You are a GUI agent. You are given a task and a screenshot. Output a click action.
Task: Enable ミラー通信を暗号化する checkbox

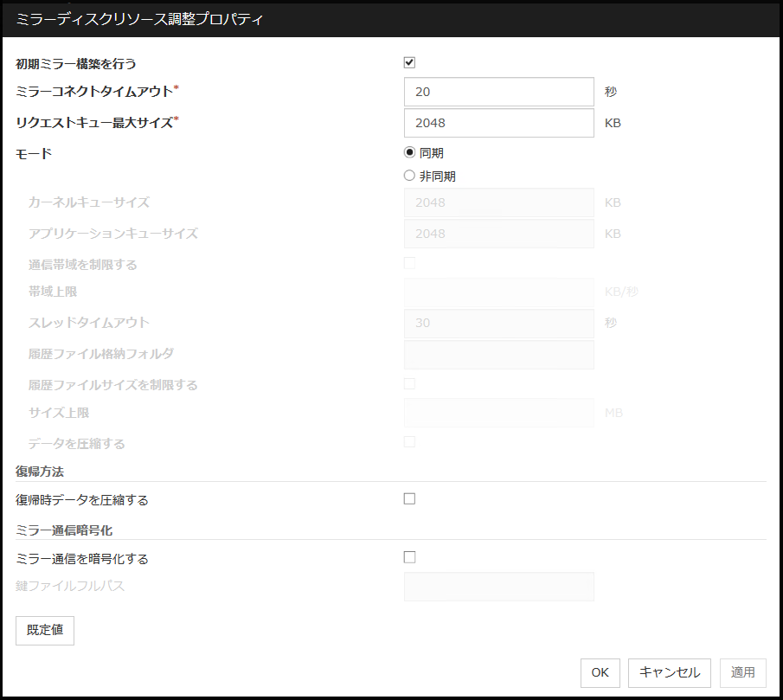click(410, 557)
